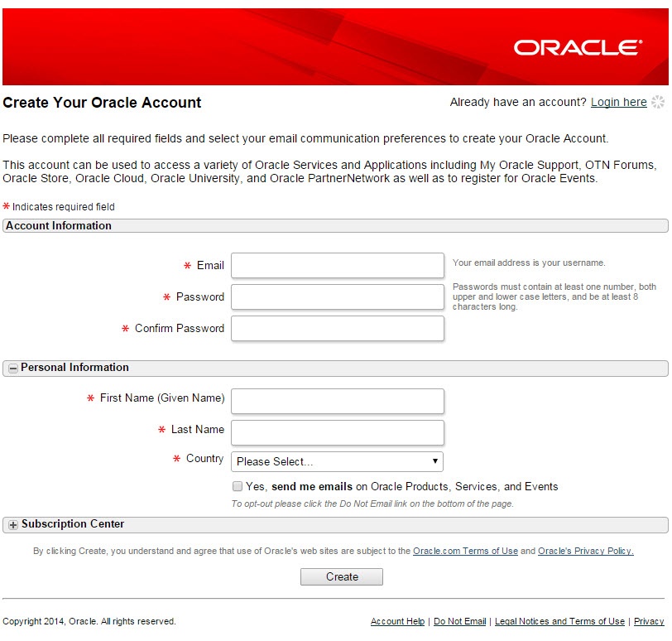Click the 'Your email address is your username' hint
The height and width of the screenshot is (641, 672).
tap(529, 263)
